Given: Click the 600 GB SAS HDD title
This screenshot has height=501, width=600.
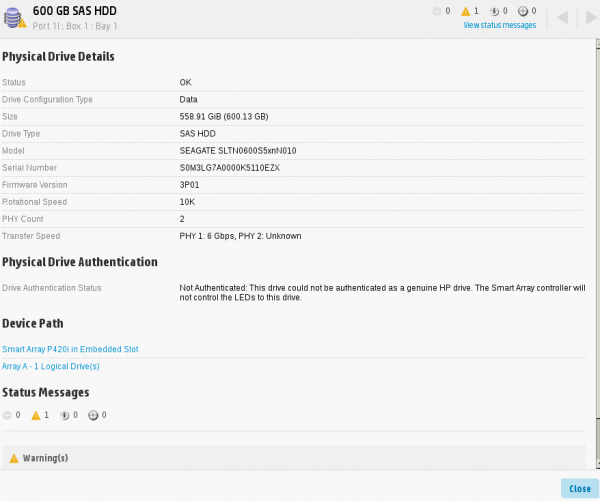Looking at the screenshot, I should click(x=74, y=10).
